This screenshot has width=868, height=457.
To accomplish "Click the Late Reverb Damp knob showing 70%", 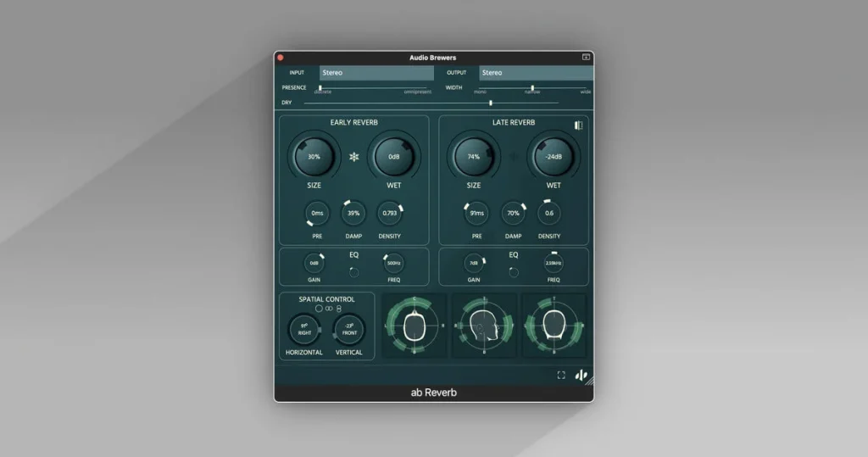I will [x=513, y=214].
